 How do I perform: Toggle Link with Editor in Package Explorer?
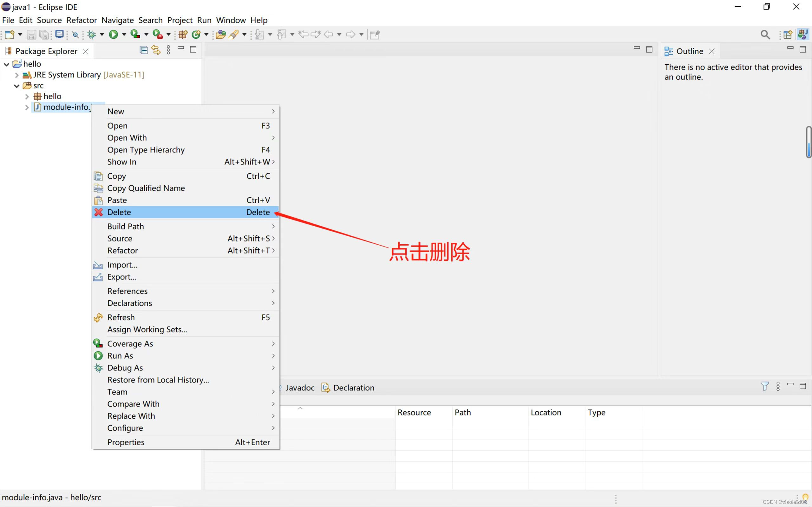[156, 50]
